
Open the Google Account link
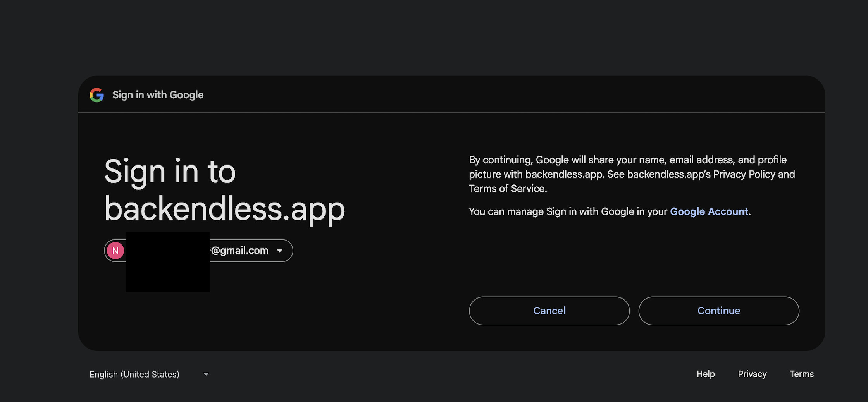[709, 211]
